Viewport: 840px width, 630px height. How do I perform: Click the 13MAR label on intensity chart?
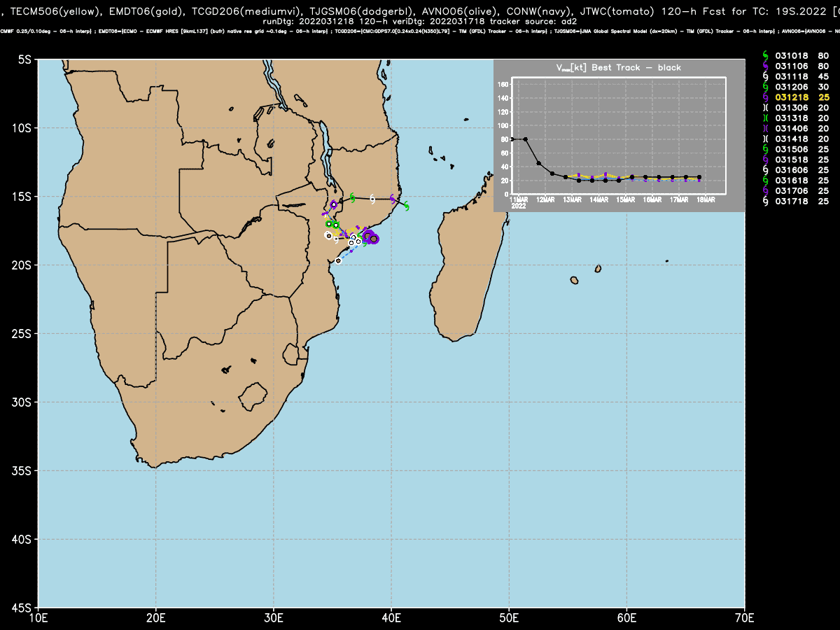[x=572, y=200]
